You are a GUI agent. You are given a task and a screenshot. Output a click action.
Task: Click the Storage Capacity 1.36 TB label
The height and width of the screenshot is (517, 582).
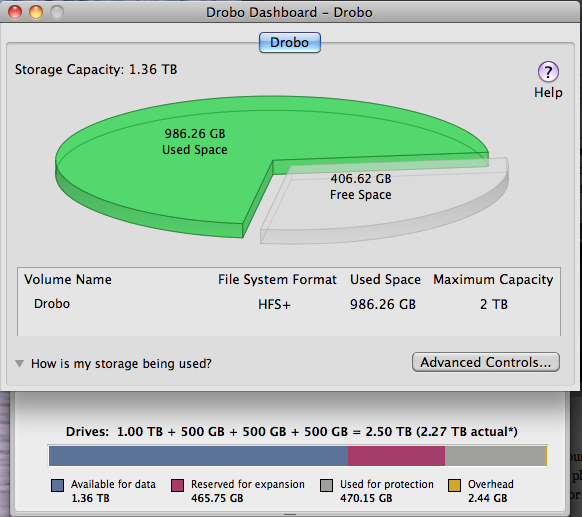(96, 69)
